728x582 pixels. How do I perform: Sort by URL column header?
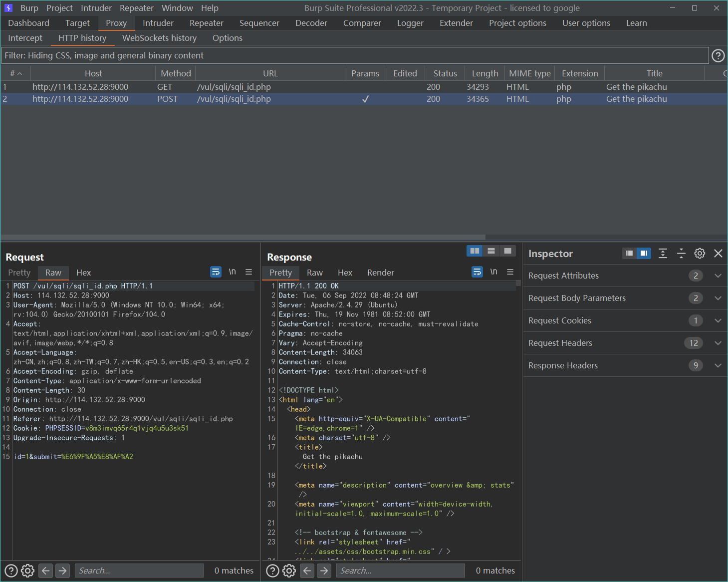pos(270,73)
